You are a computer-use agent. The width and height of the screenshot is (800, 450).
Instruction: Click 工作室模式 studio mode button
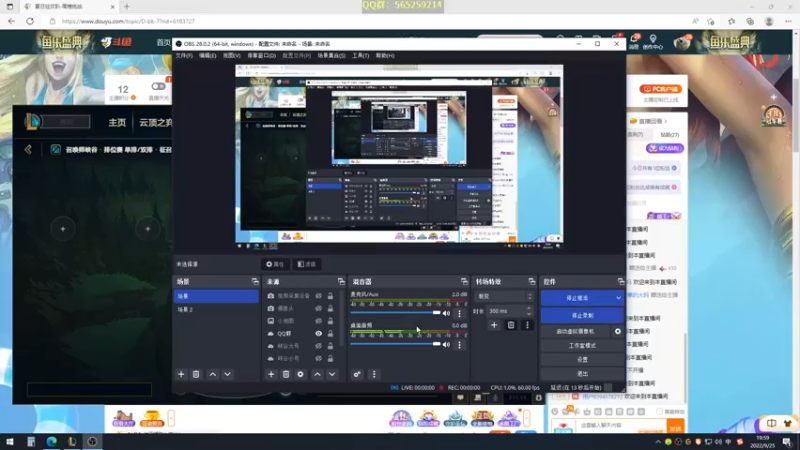[582, 346]
